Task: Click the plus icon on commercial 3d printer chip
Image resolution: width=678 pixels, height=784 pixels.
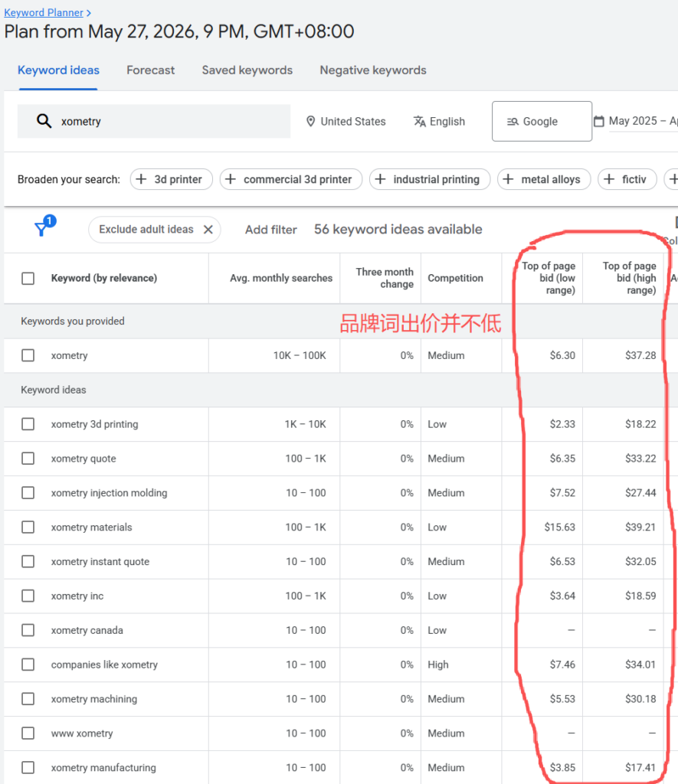Action: 231,179
